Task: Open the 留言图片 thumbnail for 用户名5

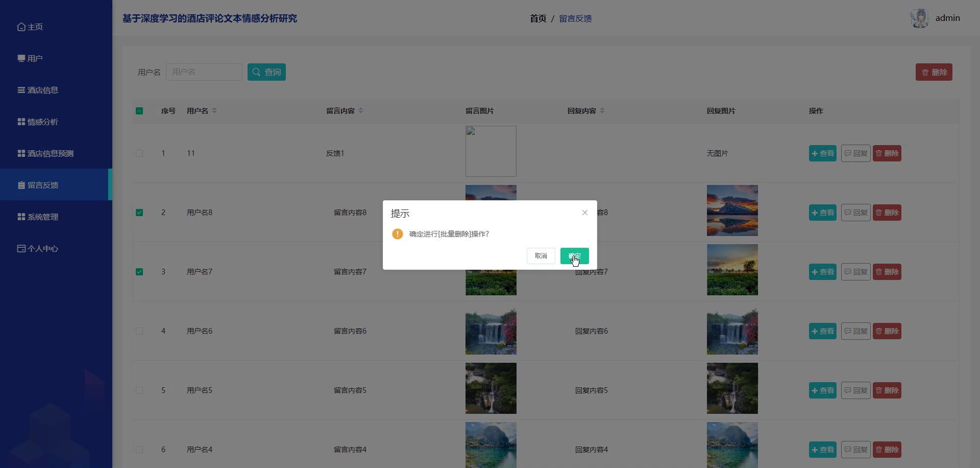Action: pyautogui.click(x=491, y=388)
